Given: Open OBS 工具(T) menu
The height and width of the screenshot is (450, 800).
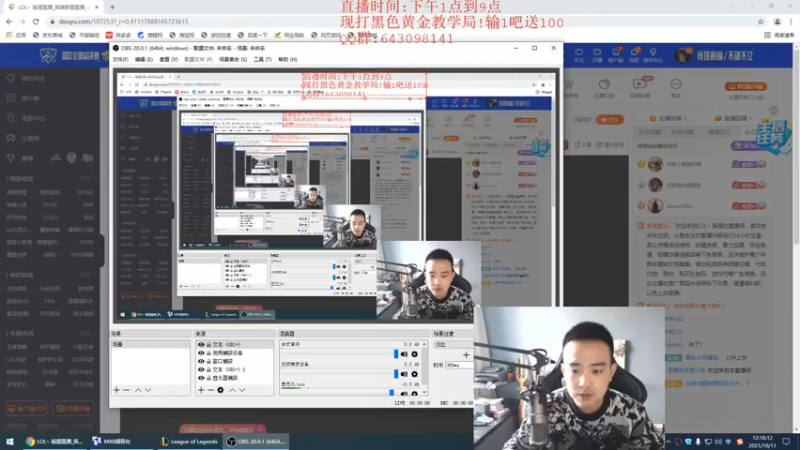Looking at the screenshot, I should [262, 60].
